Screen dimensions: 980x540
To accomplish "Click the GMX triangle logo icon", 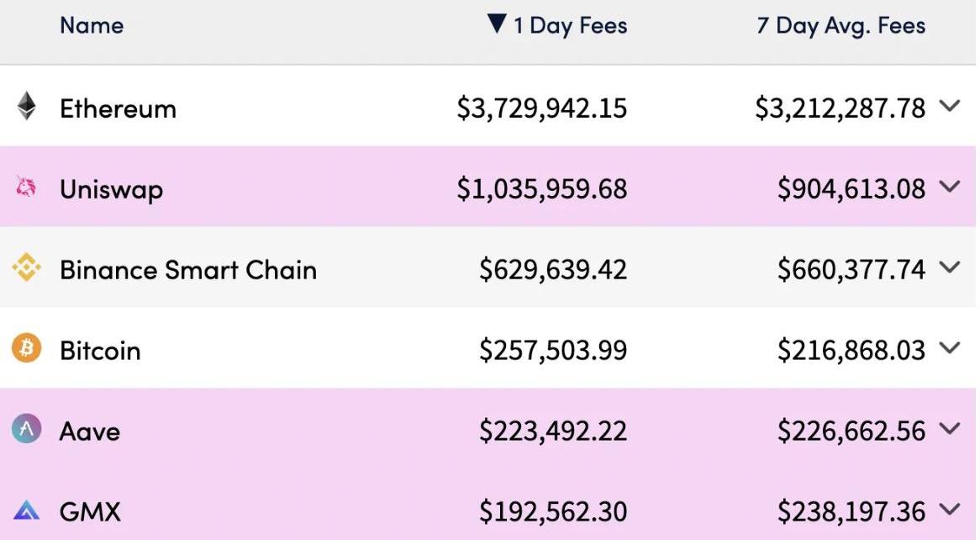I will click(27, 510).
